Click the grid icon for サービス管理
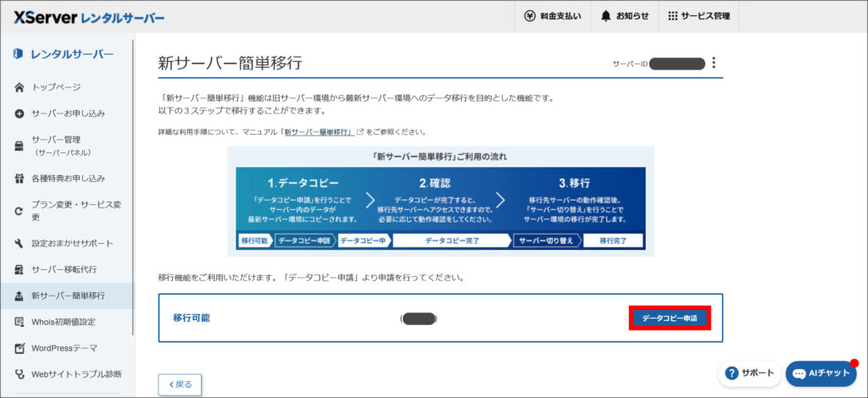Screen dimensions: 868x398 672,16
